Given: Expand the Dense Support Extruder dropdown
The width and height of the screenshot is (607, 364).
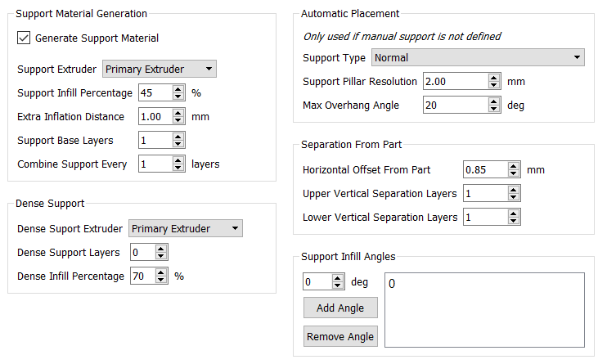Looking at the screenshot, I should click(x=185, y=229).
